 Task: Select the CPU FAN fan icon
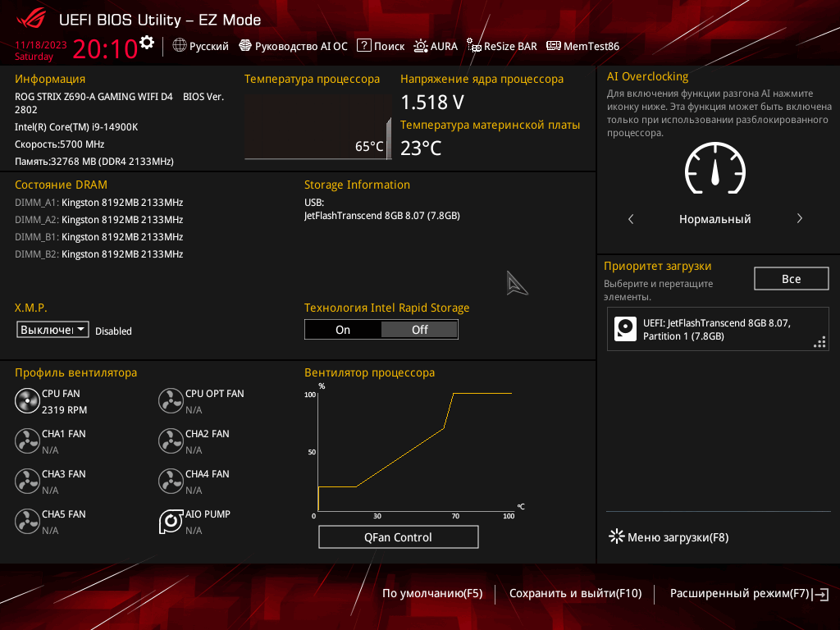[27, 401]
